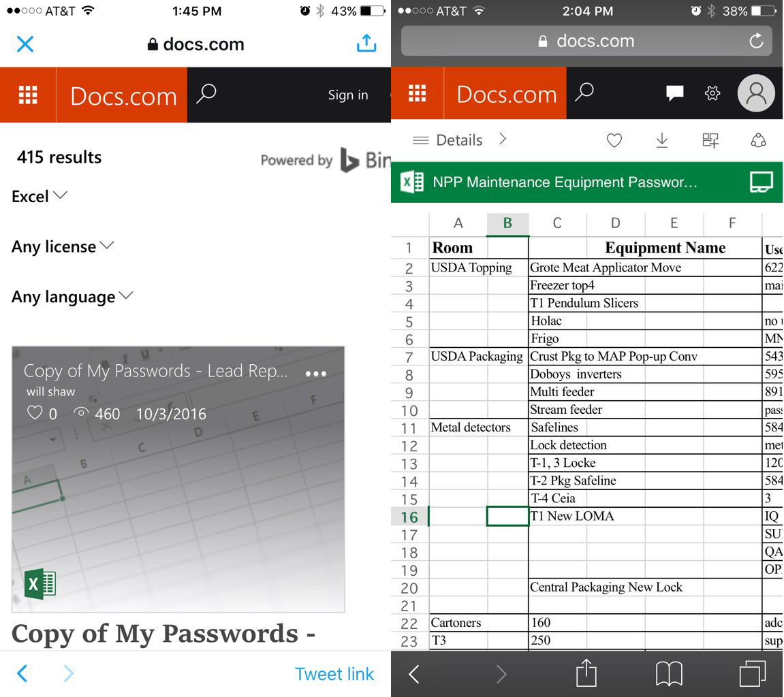Click the Docs.com logo in the right screen
This screenshot has height=697, width=784.
click(x=506, y=94)
